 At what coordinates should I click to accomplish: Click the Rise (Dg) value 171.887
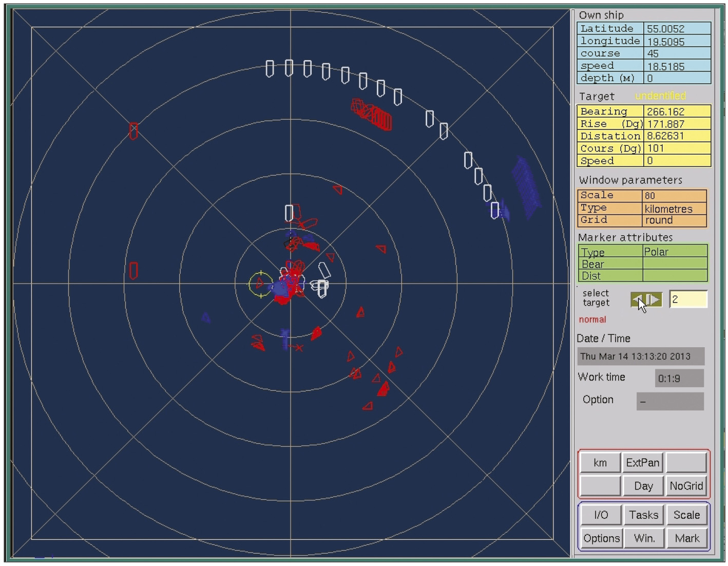pos(677,124)
